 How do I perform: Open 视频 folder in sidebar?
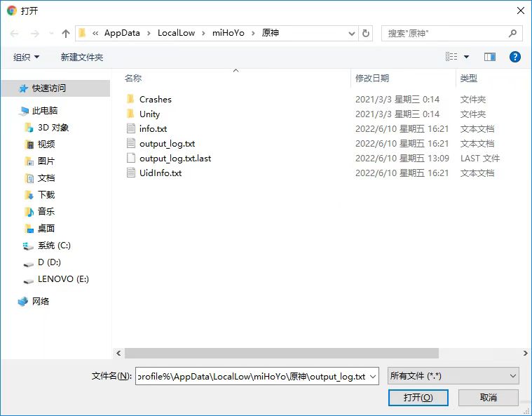[46, 144]
